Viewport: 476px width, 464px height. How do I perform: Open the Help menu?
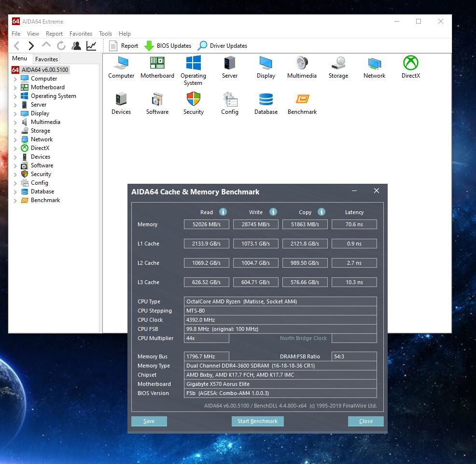pyautogui.click(x=125, y=34)
